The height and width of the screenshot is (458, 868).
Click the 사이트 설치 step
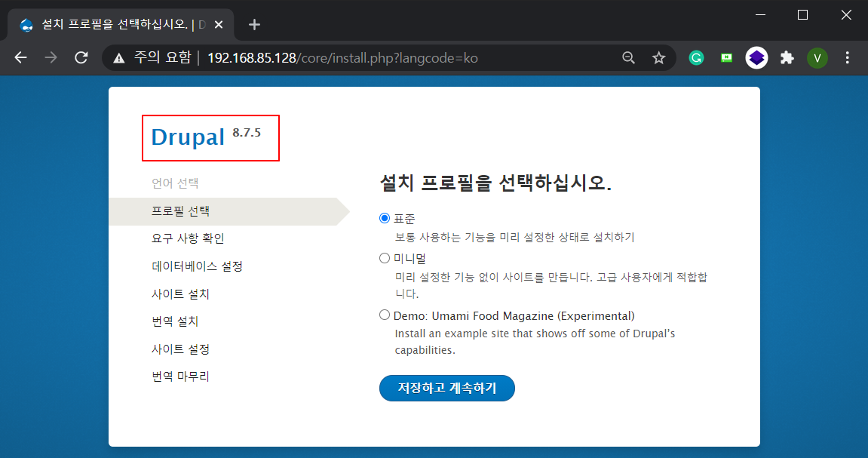(x=180, y=294)
